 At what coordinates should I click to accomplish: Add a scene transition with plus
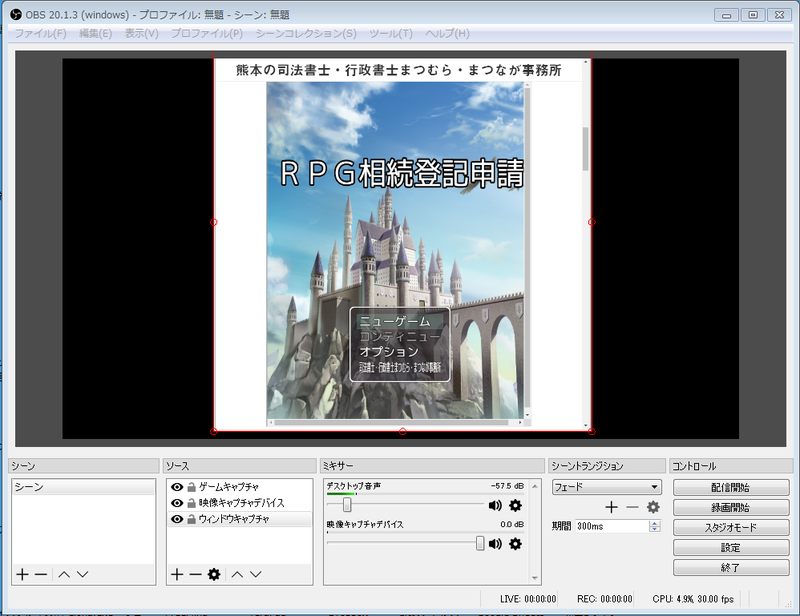(x=611, y=507)
